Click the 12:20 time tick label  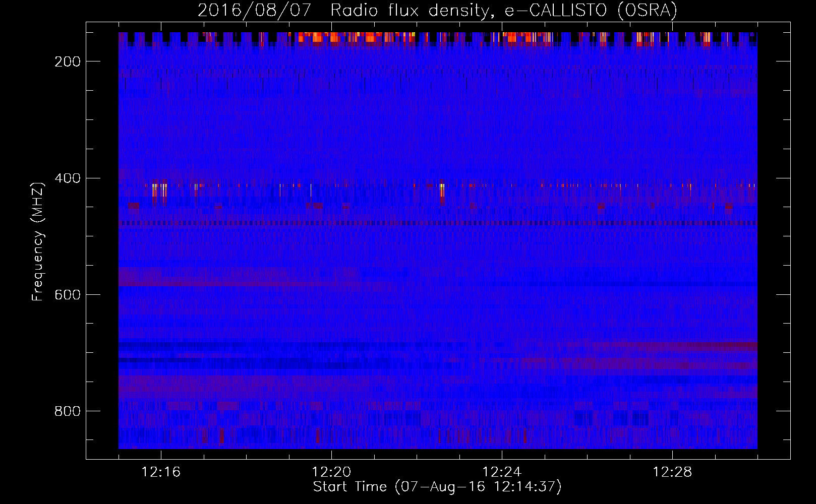(x=331, y=472)
